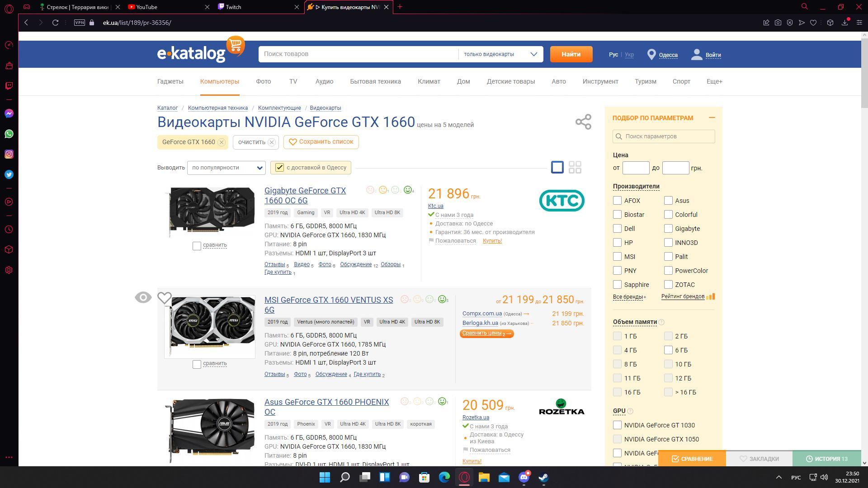Viewport: 868px width, 488px height.
Task: Open Discord from the taskbar
Action: pyautogui.click(x=524, y=477)
